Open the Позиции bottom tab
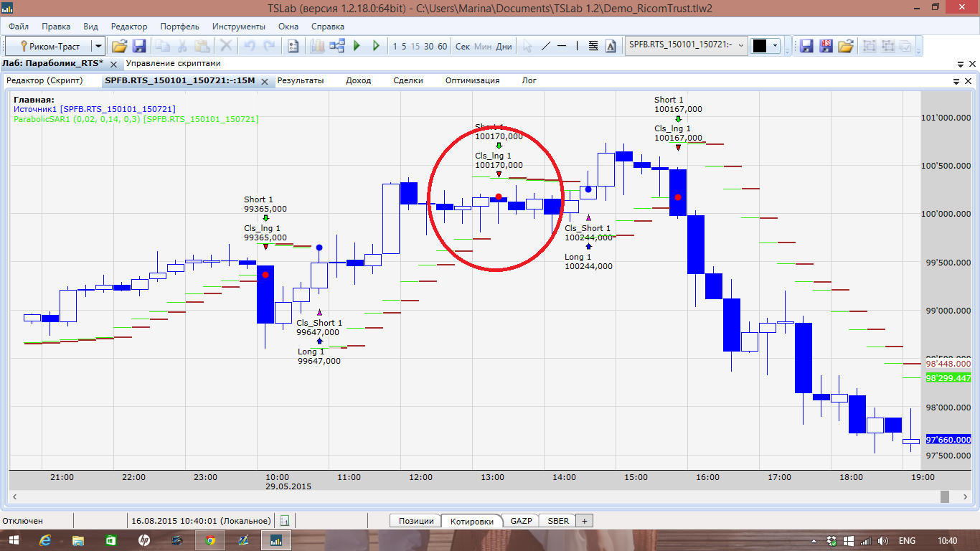980x551 pixels. coord(416,521)
